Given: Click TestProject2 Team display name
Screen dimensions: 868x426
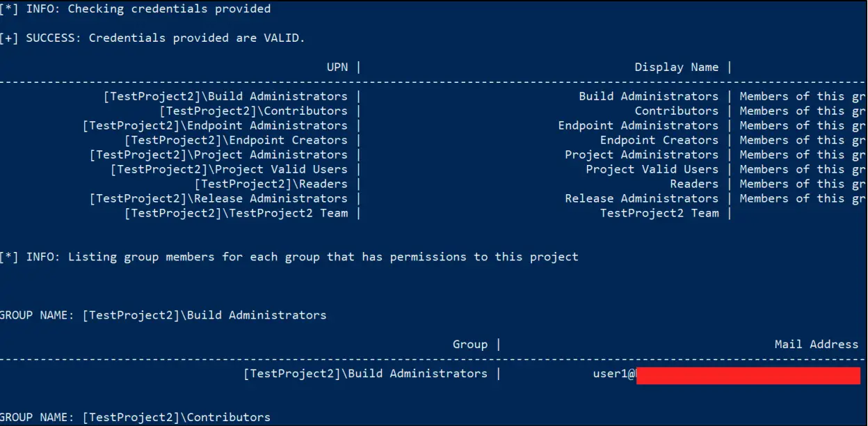Looking at the screenshot, I should 659,213.
